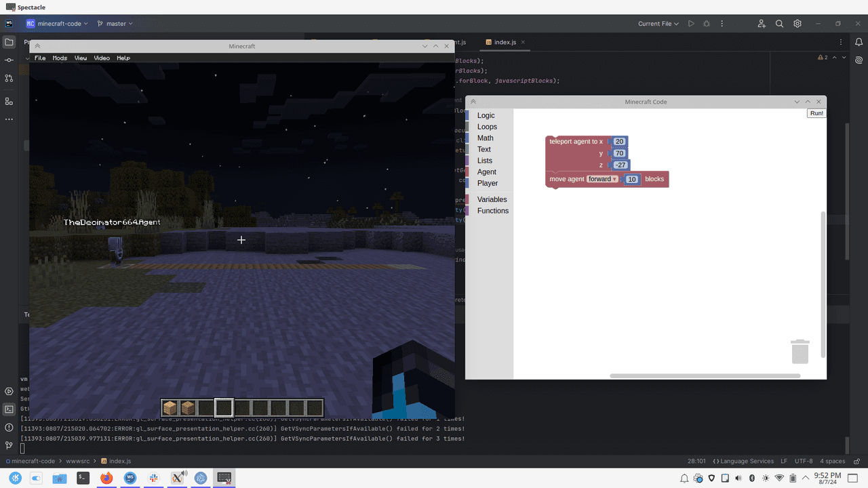Click the Run! button in Minecraft Code
Image resolution: width=868 pixels, height=488 pixels.
tap(816, 113)
